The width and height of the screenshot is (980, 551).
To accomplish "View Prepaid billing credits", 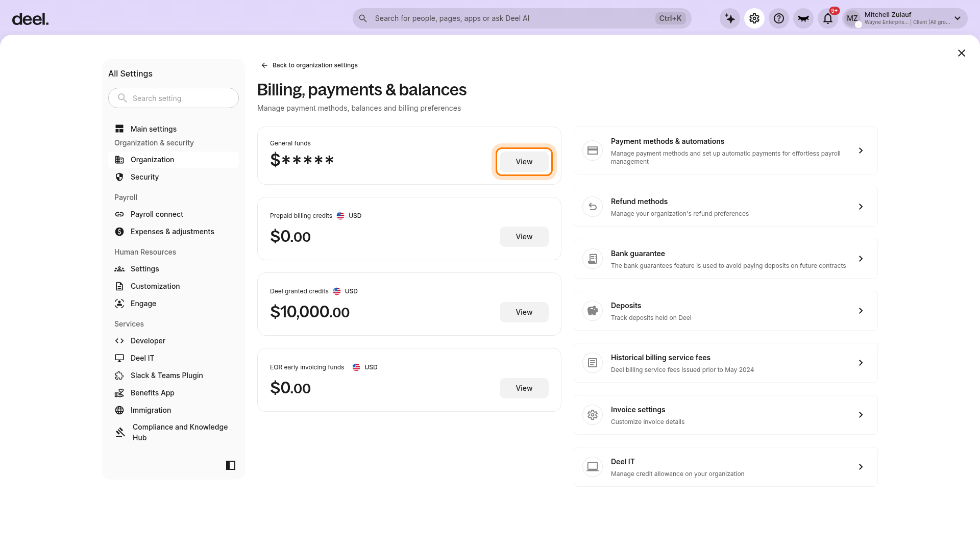I will click(x=524, y=237).
